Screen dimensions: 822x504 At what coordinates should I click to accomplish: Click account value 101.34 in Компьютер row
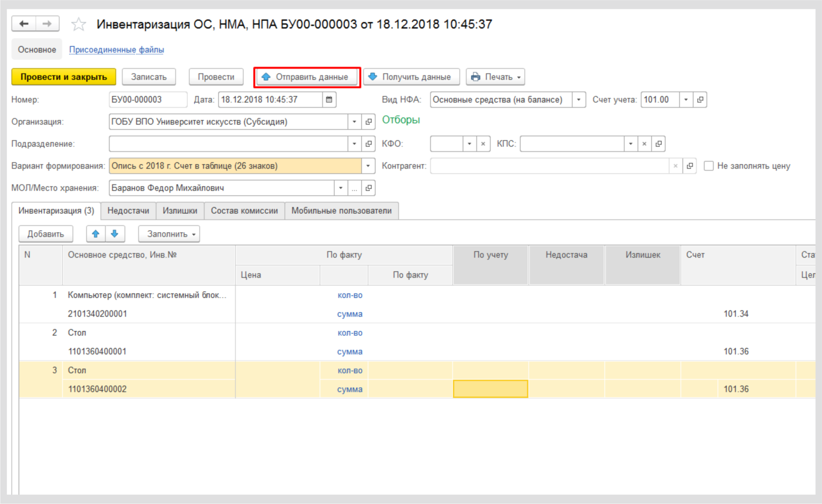(x=736, y=314)
